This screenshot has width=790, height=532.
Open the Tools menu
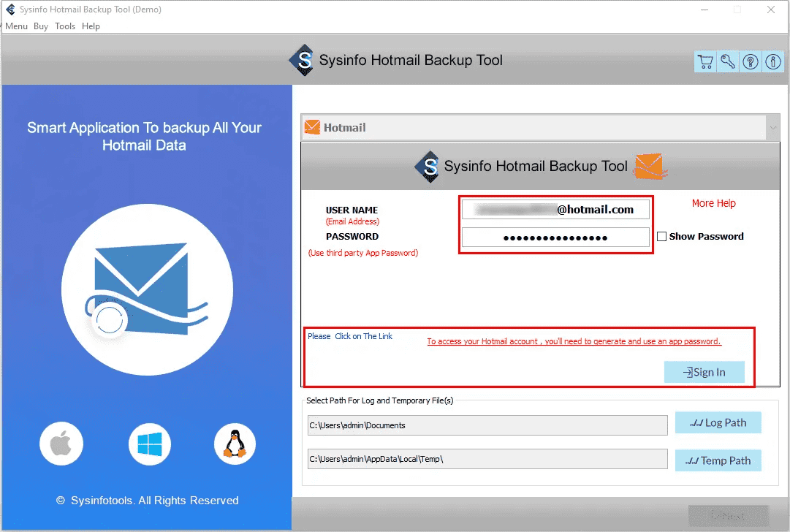click(x=65, y=26)
